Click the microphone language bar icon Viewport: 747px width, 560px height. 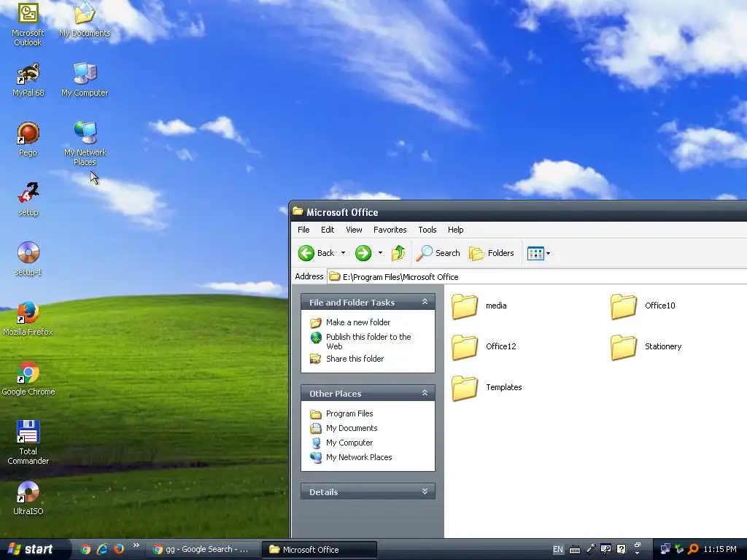(590, 550)
